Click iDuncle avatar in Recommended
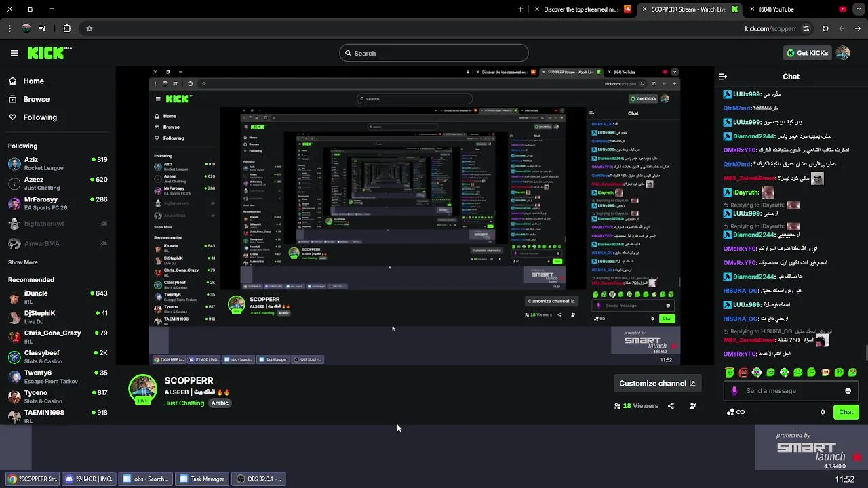 (14, 297)
